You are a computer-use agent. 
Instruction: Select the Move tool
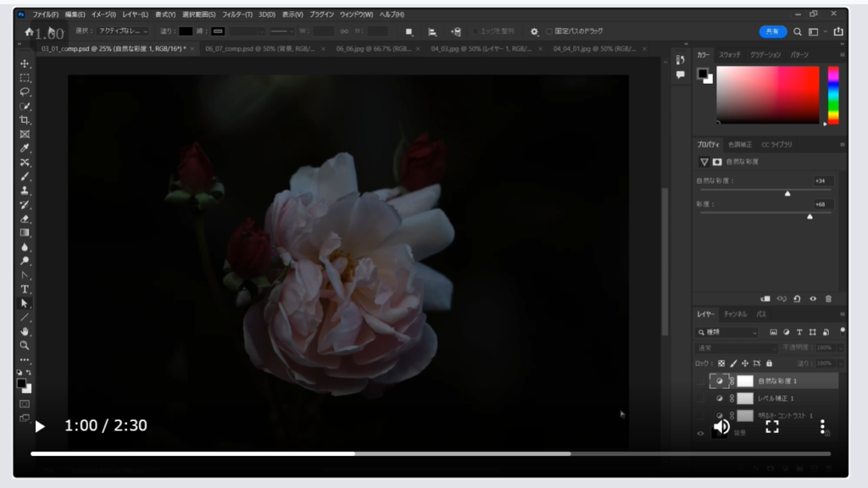[x=25, y=64]
